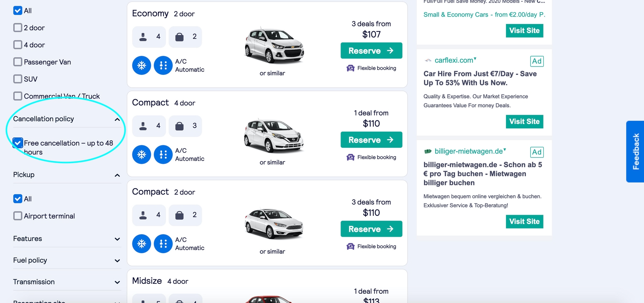The image size is (644, 303).
Task: Tick the Airport terminal pickup checkbox
Action: (18, 216)
